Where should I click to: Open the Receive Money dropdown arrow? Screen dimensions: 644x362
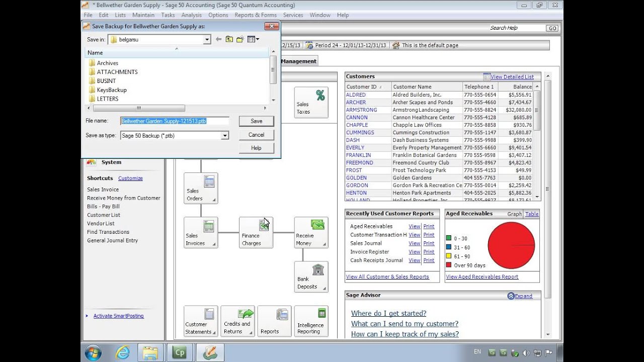(324, 244)
